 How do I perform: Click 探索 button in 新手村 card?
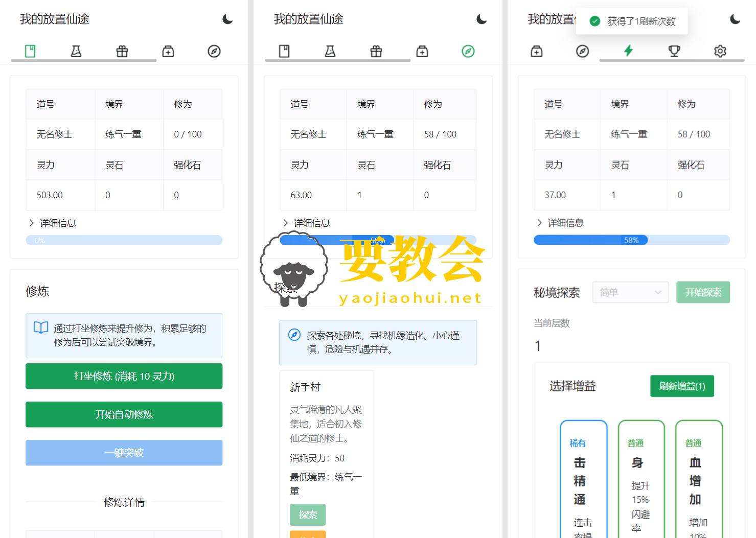(x=308, y=515)
